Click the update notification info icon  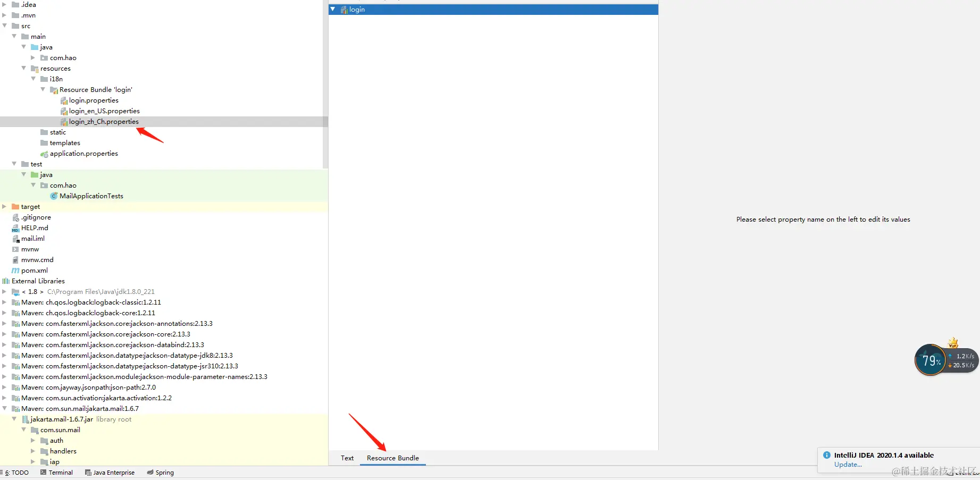coord(827,455)
